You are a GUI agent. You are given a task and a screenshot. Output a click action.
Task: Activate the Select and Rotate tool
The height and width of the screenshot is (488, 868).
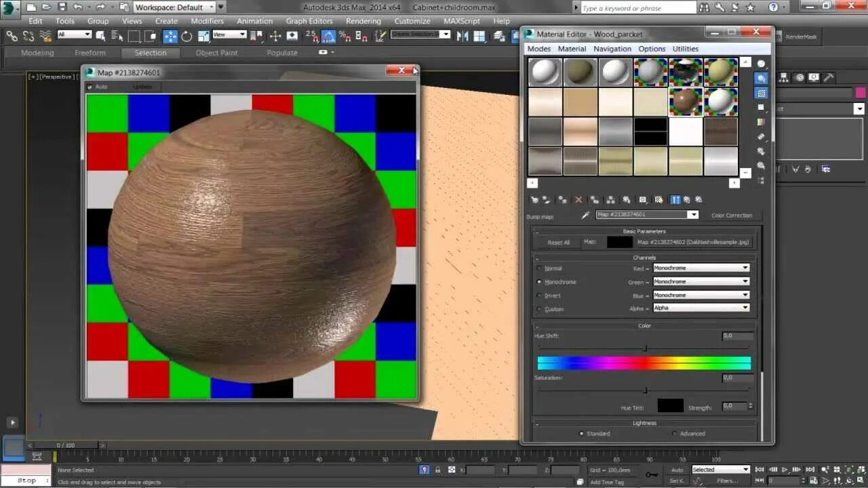(186, 36)
